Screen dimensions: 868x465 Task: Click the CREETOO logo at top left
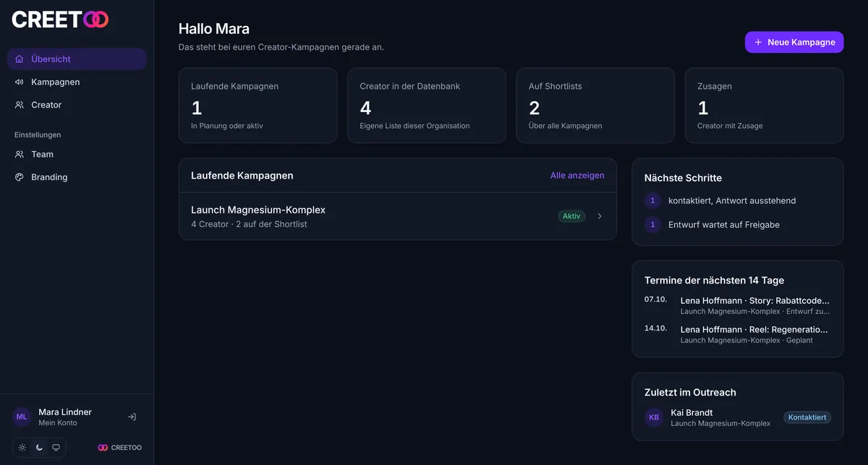point(60,20)
